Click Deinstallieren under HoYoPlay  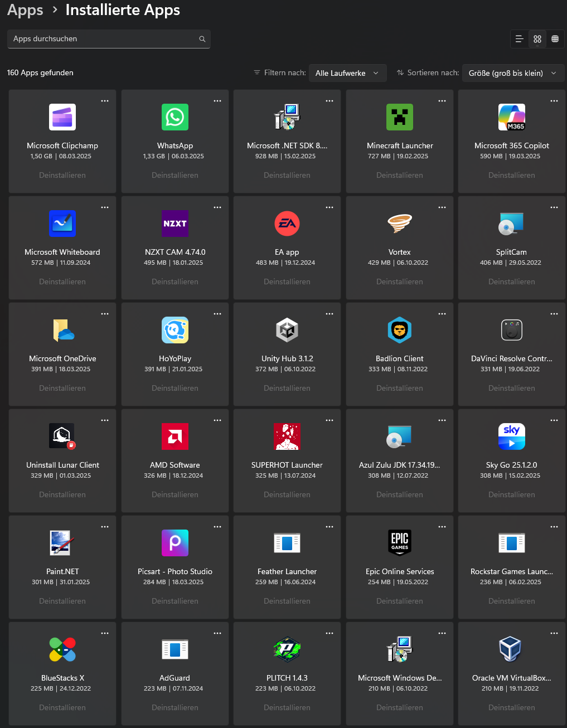175,388
